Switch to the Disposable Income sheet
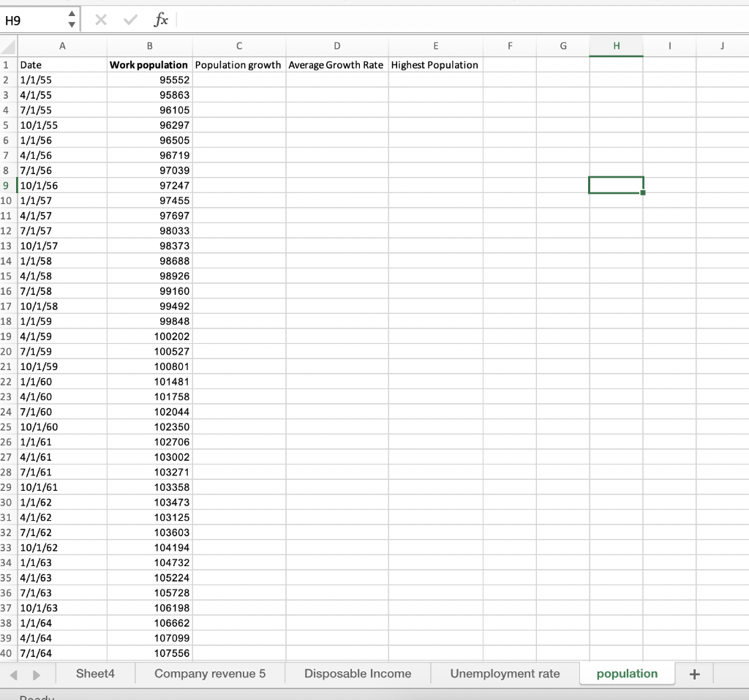 [x=357, y=673]
